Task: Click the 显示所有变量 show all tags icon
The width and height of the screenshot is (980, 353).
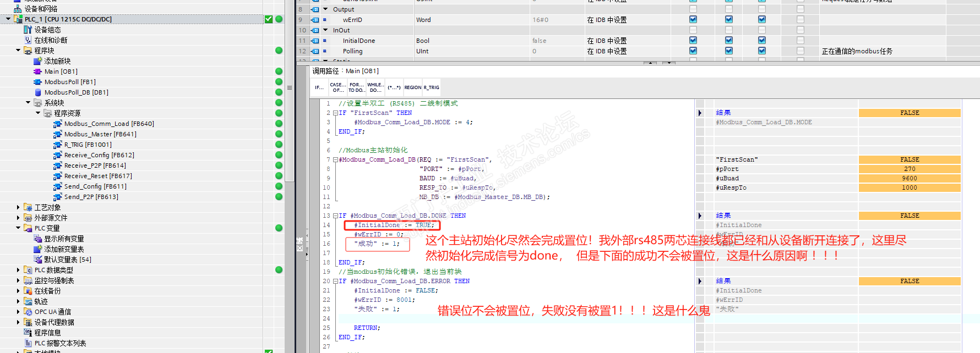Action: click(x=38, y=239)
